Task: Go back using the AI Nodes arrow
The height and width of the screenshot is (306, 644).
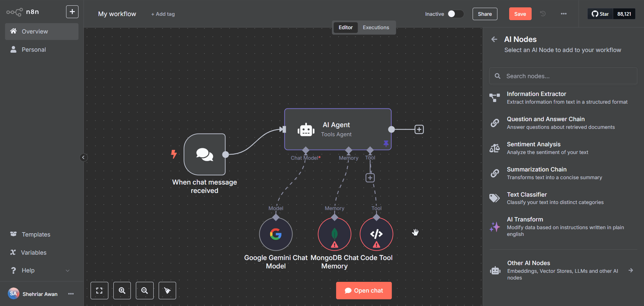Action: coord(494,39)
